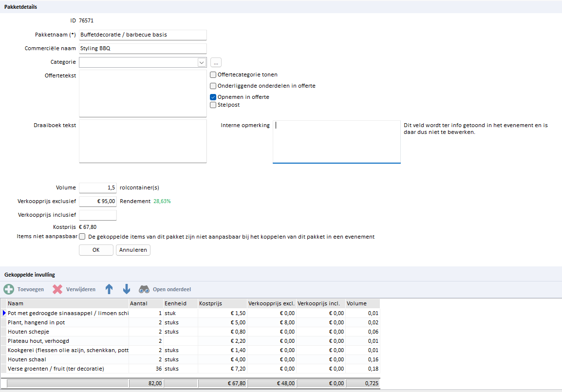Edit the Verkoopprijs exclusief field

coord(98,202)
